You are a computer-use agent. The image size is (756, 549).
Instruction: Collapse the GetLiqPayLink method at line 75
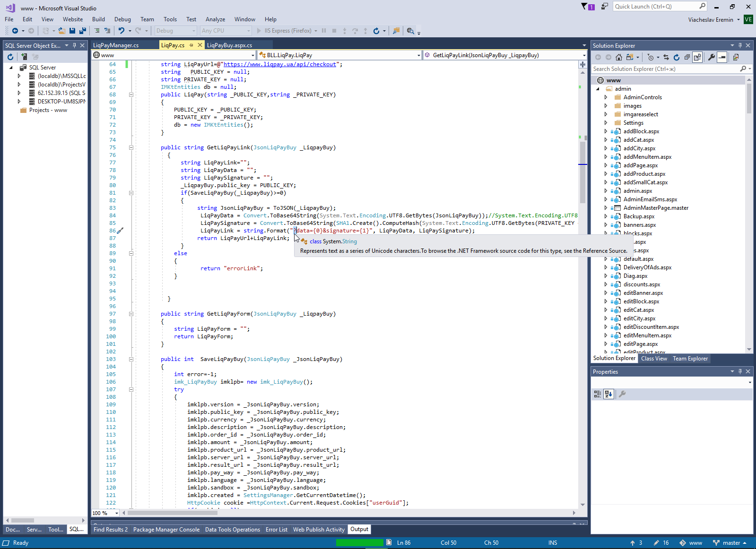pyautogui.click(x=131, y=147)
